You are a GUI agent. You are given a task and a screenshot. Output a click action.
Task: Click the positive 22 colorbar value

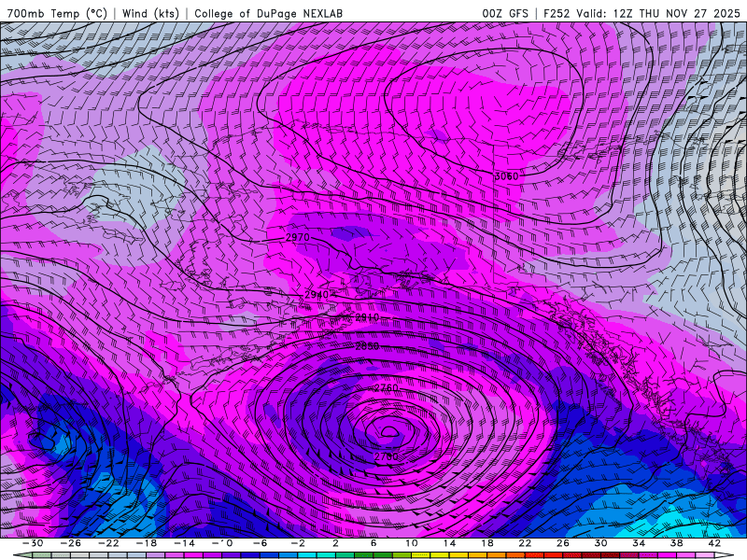pos(525,543)
